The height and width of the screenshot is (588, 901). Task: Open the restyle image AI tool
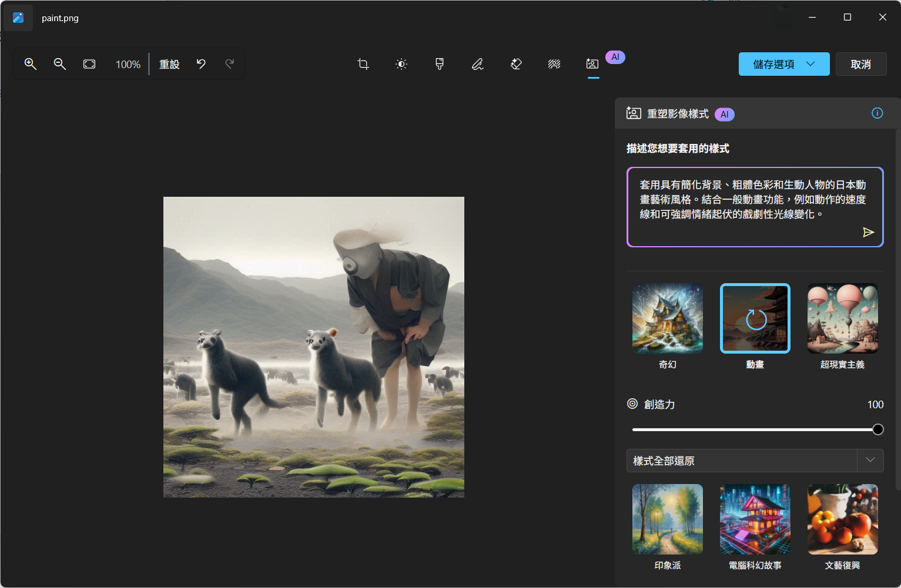coord(592,64)
